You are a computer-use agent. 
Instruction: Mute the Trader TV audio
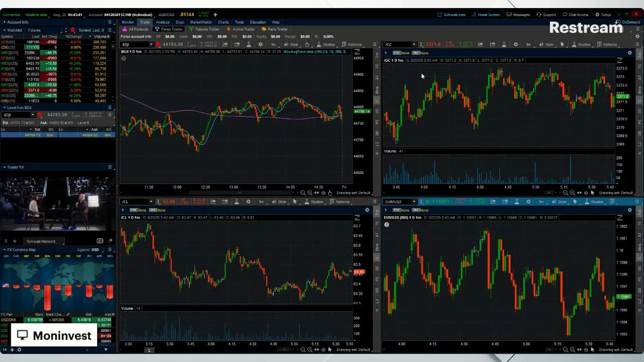(x=15, y=241)
